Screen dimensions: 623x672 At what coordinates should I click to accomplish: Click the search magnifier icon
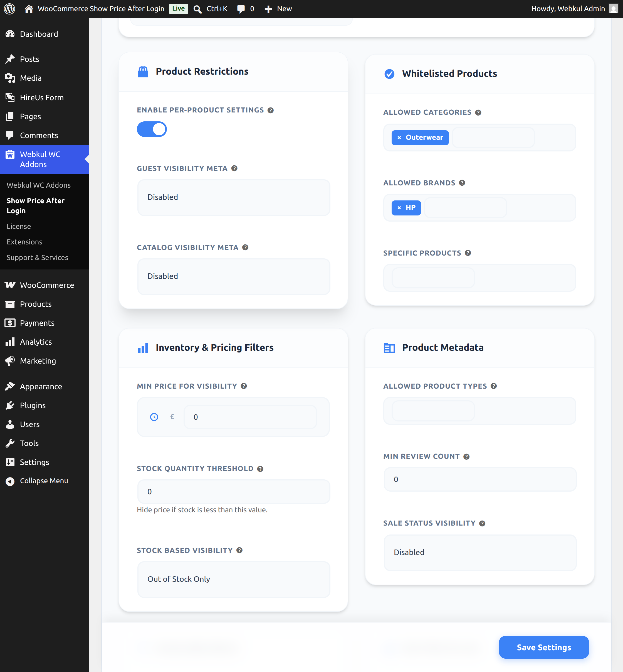tap(197, 9)
